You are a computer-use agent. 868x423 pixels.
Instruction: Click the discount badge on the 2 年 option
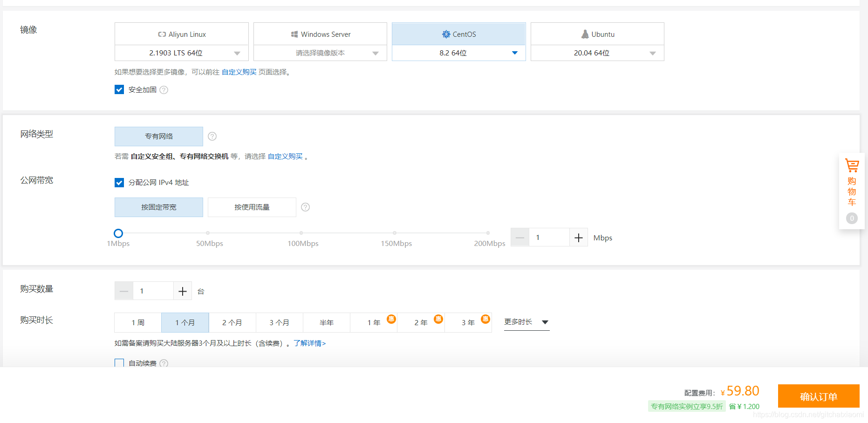(x=438, y=319)
